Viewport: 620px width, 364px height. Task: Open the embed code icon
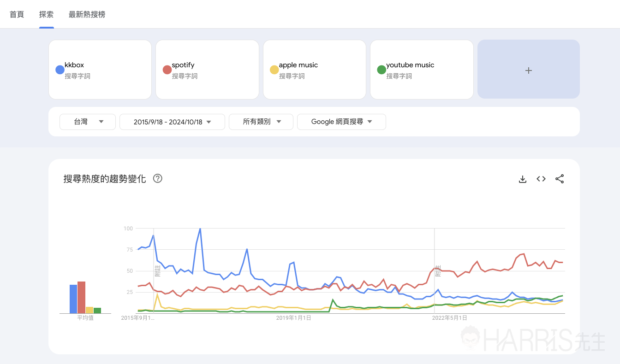tap(541, 179)
